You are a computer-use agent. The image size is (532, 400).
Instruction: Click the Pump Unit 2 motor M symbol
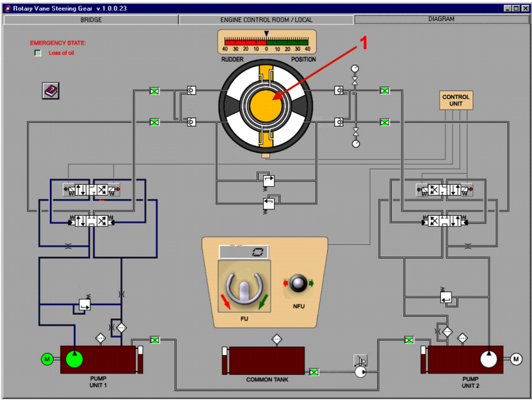pos(516,359)
